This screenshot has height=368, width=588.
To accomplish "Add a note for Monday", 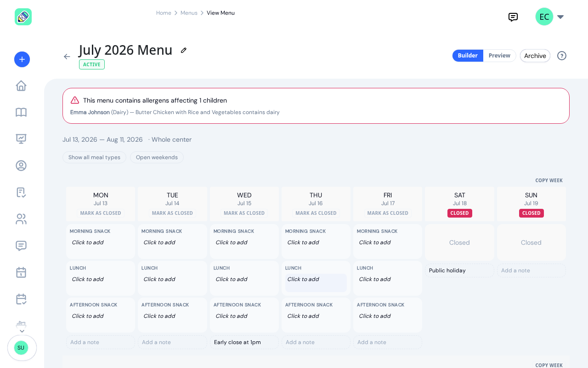I will pyautogui.click(x=101, y=342).
